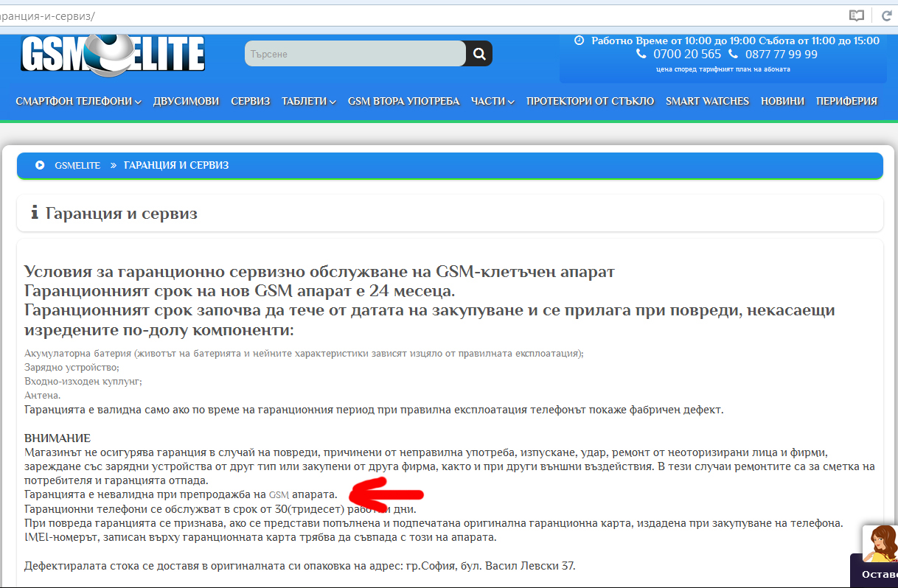Open the СЕРВИЗ menu item
Image resolution: width=898 pixels, height=588 pixels.
251,102
